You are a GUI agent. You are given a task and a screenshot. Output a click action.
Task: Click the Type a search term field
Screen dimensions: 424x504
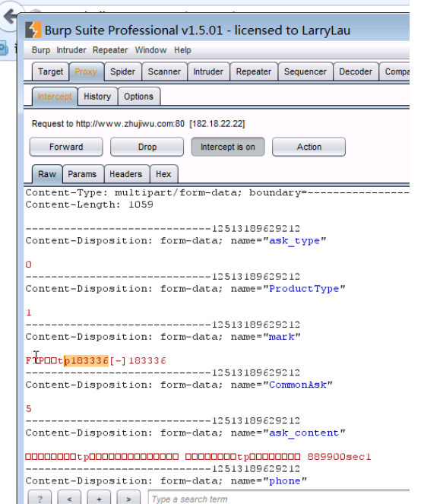point(279,498)
